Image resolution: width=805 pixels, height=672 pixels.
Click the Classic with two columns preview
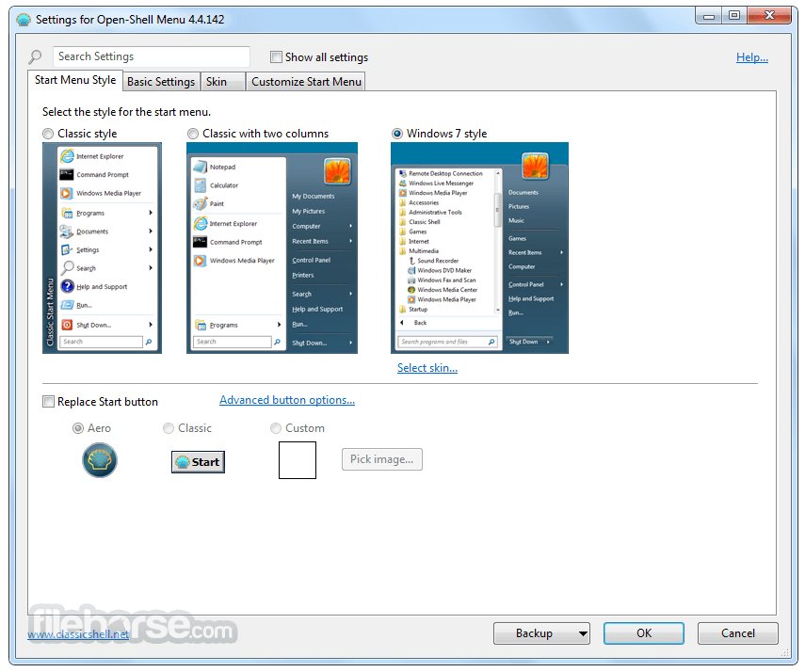272,248
